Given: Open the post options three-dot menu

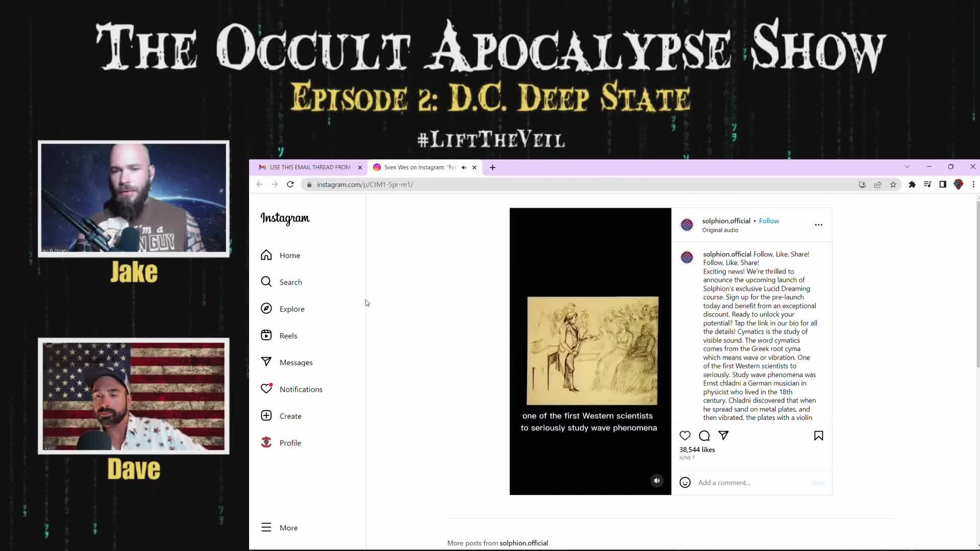Looking at the screenshot, I should point(819,225).
